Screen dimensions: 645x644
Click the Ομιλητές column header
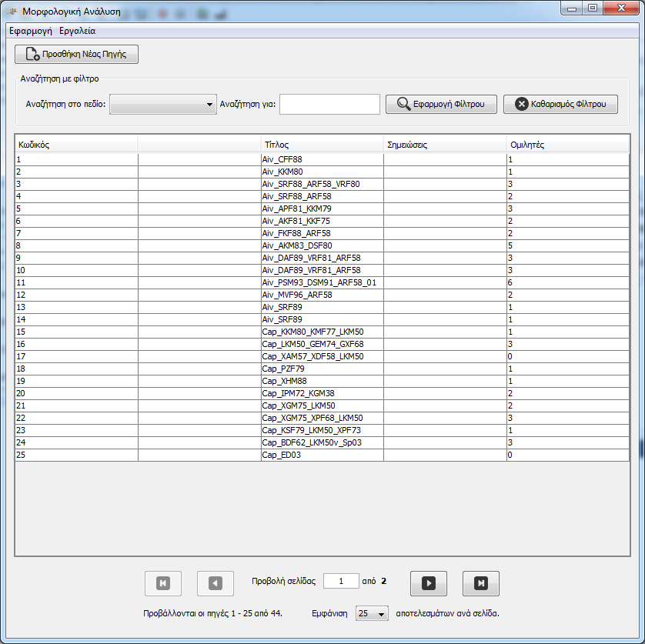tap(568, 145)
